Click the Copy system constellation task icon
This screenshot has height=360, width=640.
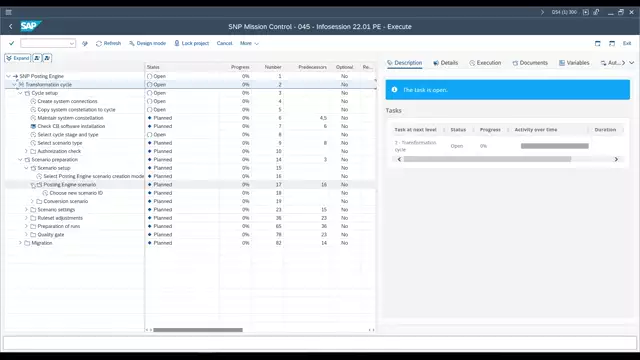tap(33, 110)
